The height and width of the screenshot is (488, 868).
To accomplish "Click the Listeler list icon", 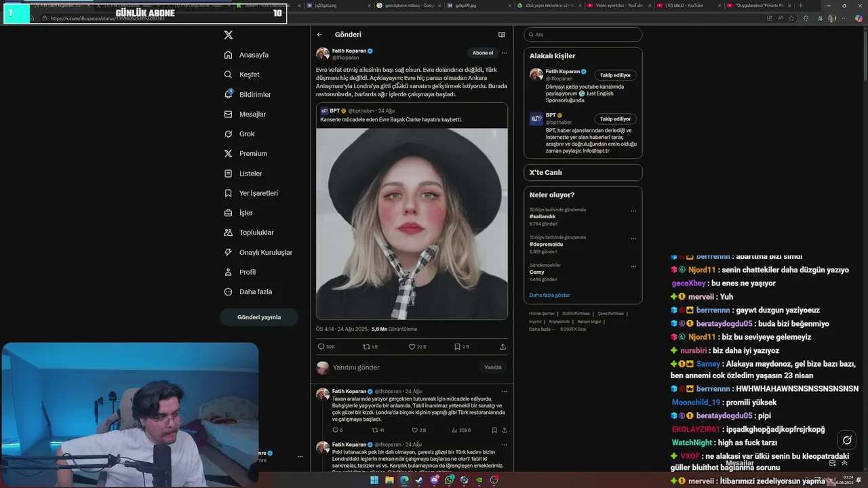I will 229,174.
